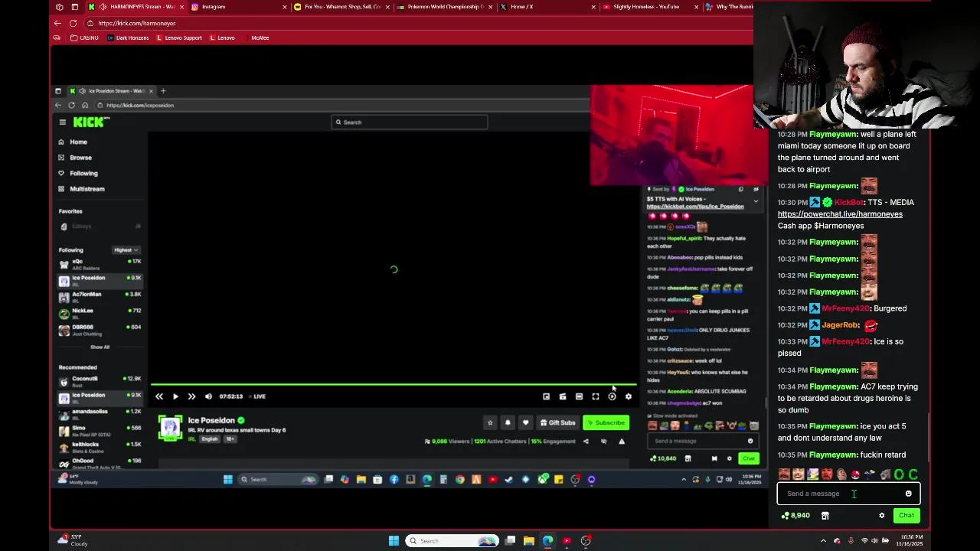Rewind the Ice Poseidon stream
Viewport: 980px width, 551px height.
coord(158,396)
